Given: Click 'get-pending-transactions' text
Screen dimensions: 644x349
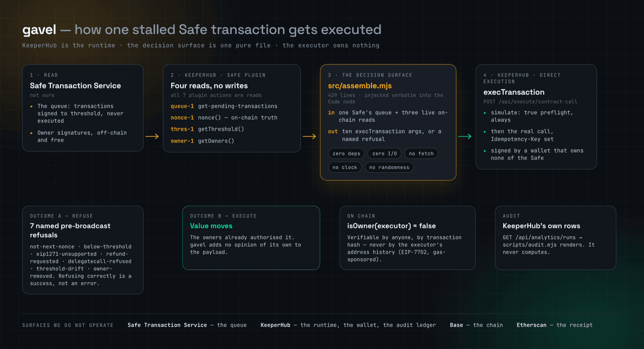Looking at the screenshot, I should click(238, 106).
